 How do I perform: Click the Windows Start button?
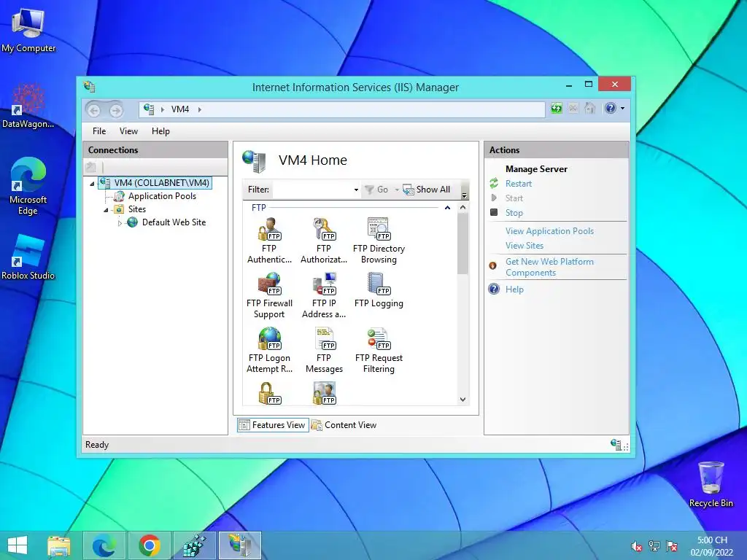tap(18, 545)
